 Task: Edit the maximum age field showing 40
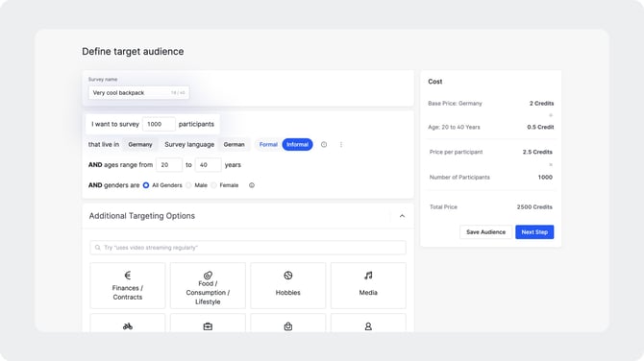tap(209, 165)
